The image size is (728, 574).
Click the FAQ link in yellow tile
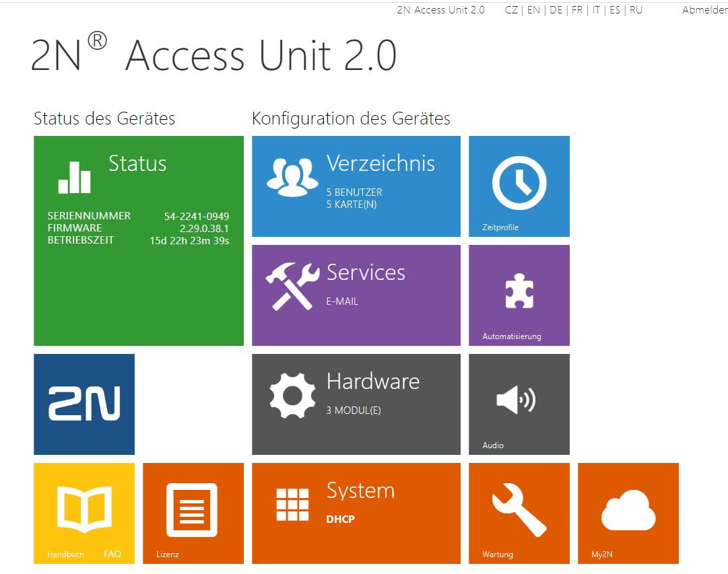pos(112,554)
